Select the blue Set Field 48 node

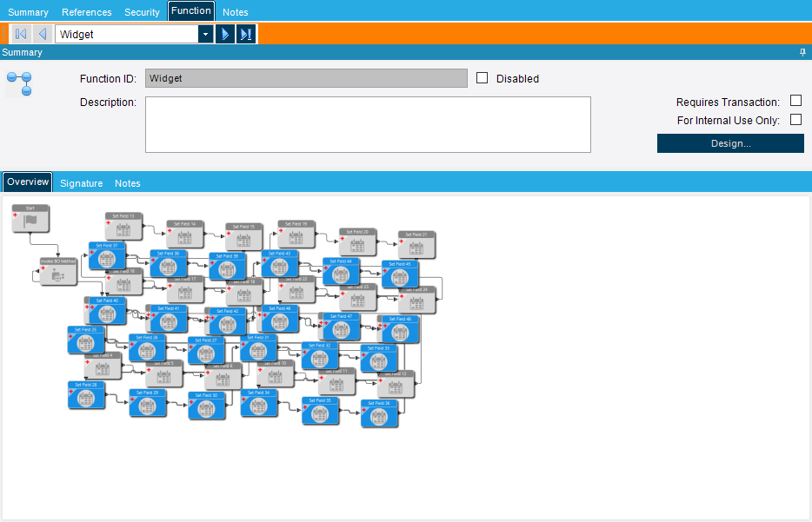(400, 329)
